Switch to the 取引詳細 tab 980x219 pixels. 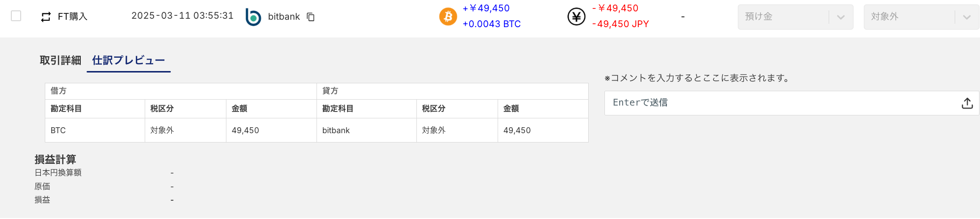(x=60, y=60)
